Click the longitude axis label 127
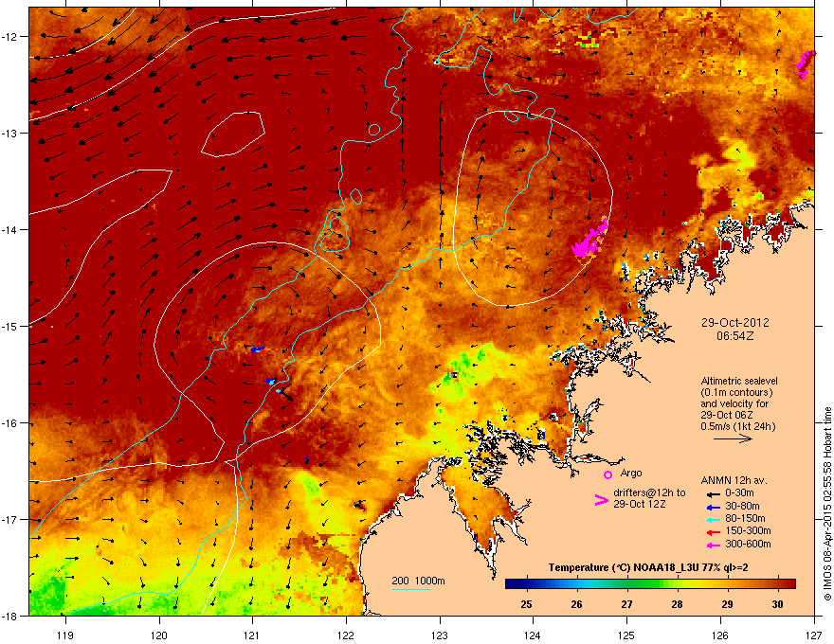Image resolution: width=834 pixels, height=644 pixels. (x=814, y=635)
